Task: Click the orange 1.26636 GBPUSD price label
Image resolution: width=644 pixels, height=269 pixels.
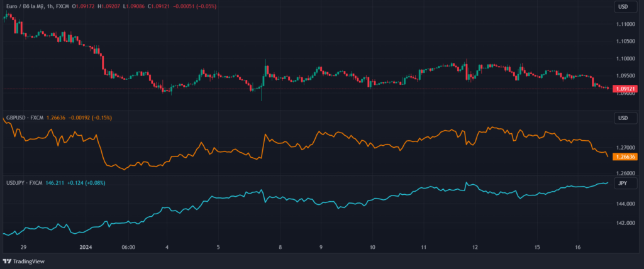Action: pos(625,157)
